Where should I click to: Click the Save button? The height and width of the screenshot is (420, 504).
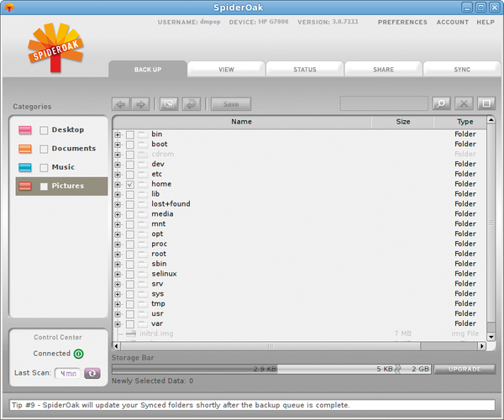coord(231,104)
